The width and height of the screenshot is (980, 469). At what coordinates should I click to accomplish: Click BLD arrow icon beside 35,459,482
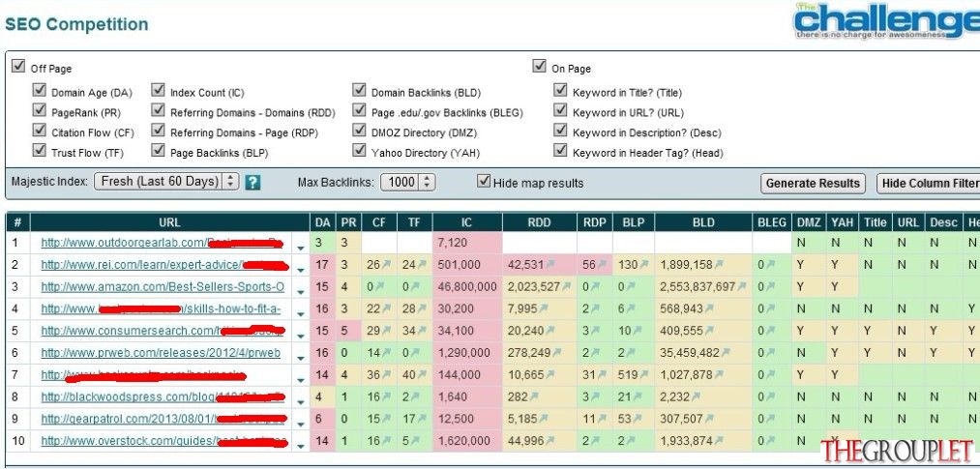(x=726, y=353)
